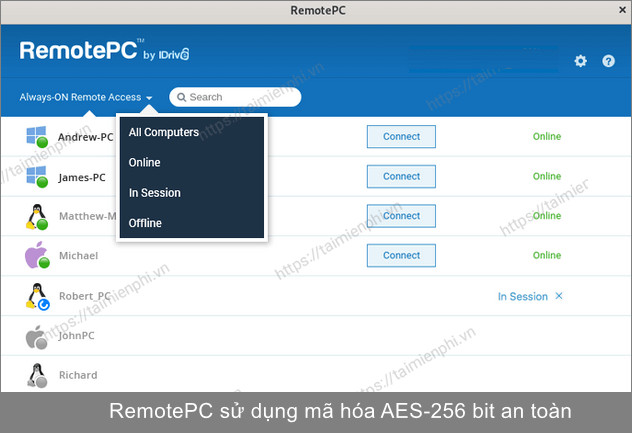Click the Windows icon for James-PC

[37, 177]
